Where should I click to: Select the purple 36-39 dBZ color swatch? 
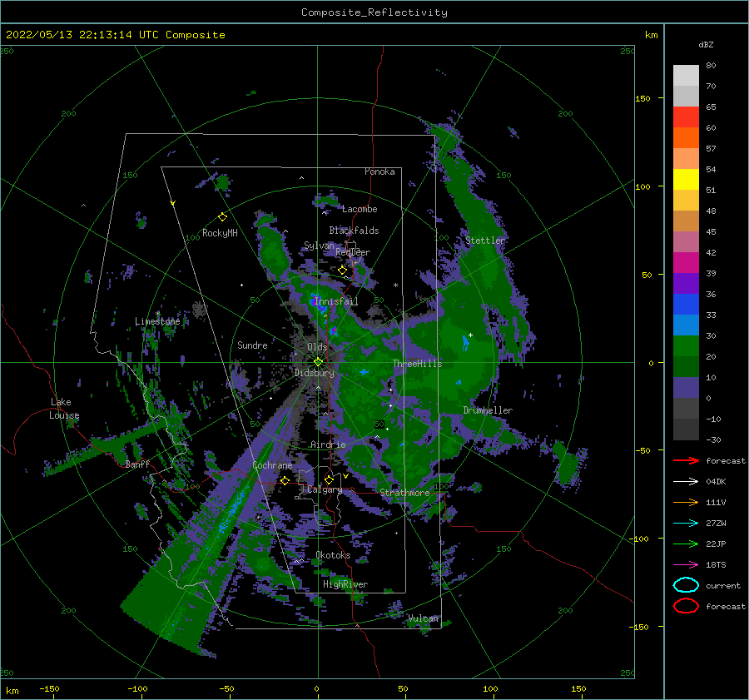(x=686, y=283)
